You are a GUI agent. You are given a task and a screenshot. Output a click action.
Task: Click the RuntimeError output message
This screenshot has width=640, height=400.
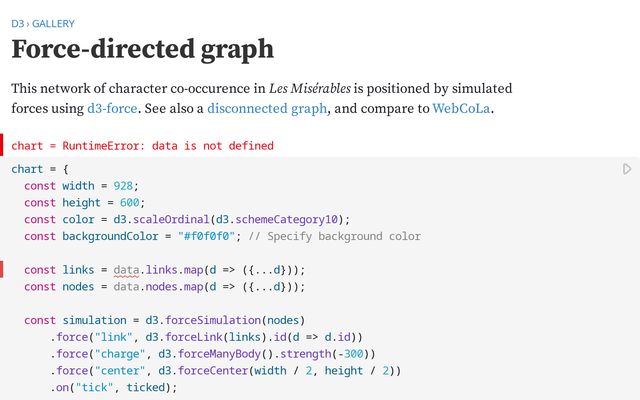pyautogui.click(x=142, y=146)
